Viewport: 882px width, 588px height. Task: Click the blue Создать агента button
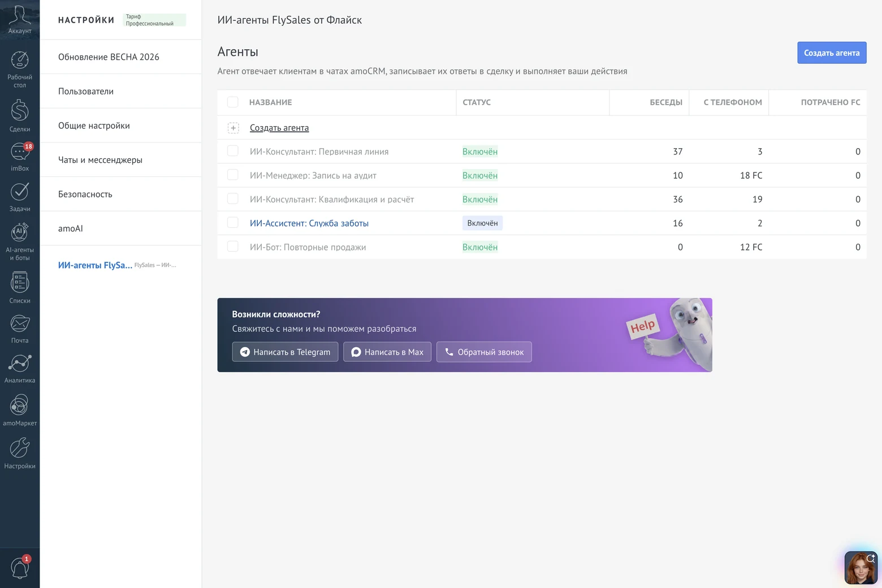click(x=832, y=53)
